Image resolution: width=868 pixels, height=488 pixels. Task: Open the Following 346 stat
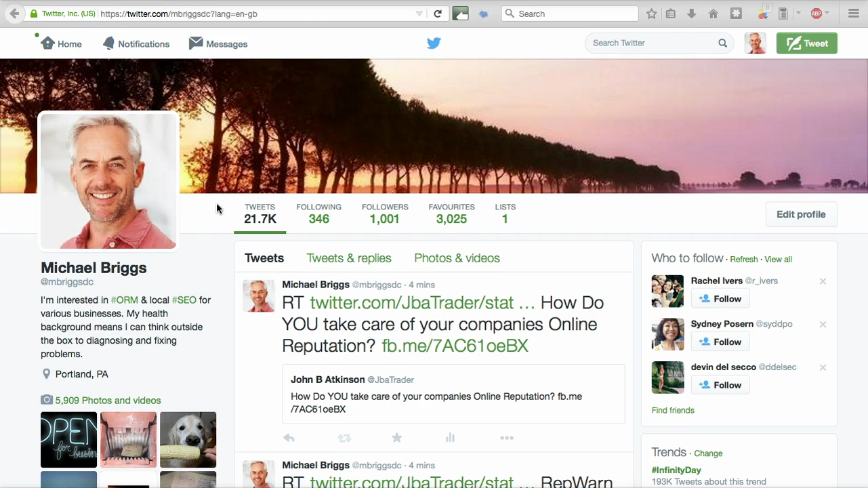click(318, 213)
